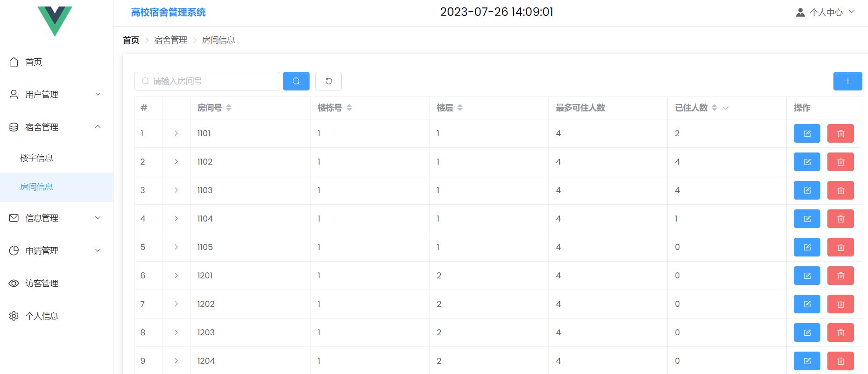Focus the 请输入房间号 search field
The width and height of the screenshot is (868, 374).
pos(207,81)
